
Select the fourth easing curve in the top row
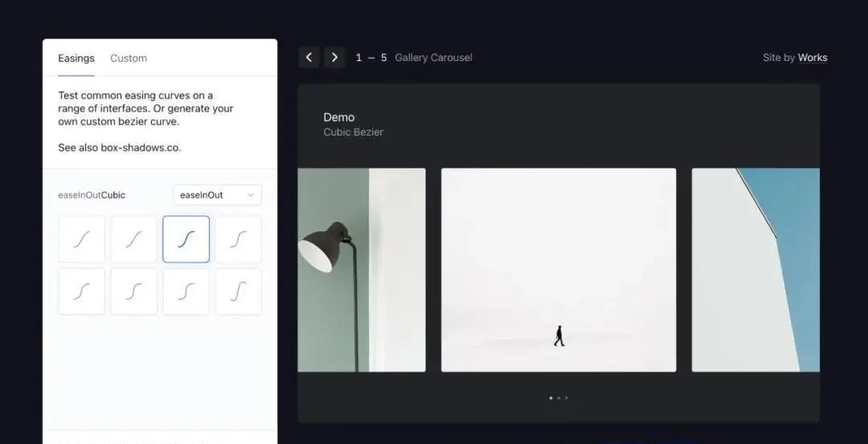pyautogui.click(x=239, y=239)
